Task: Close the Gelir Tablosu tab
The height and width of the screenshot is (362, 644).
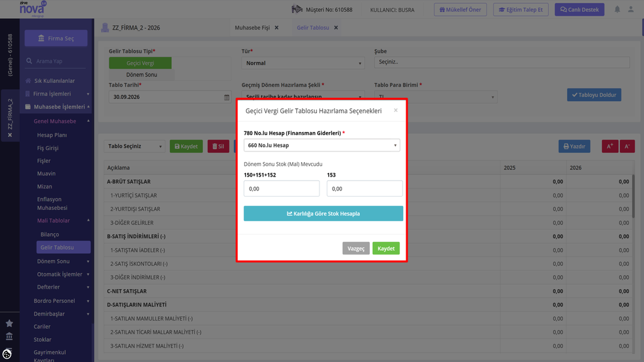Action: pos(336,28)
